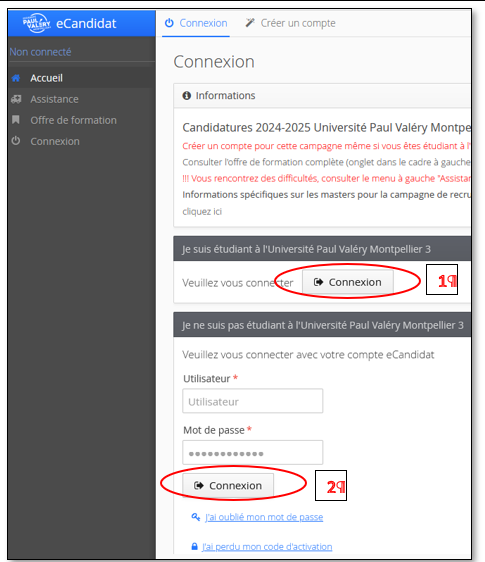Click the 'Je suis étudiant à l'Université' header
Screen dimensions: 485x562
click(322, 249)
